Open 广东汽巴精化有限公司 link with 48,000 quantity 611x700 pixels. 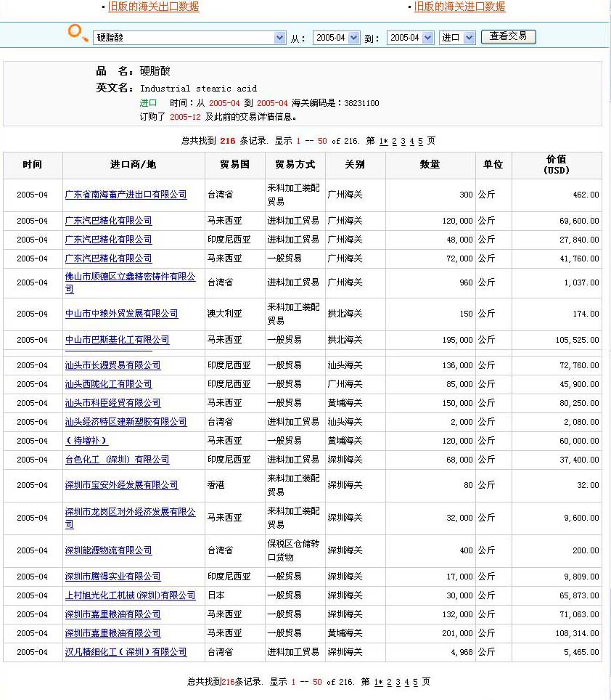108,240
